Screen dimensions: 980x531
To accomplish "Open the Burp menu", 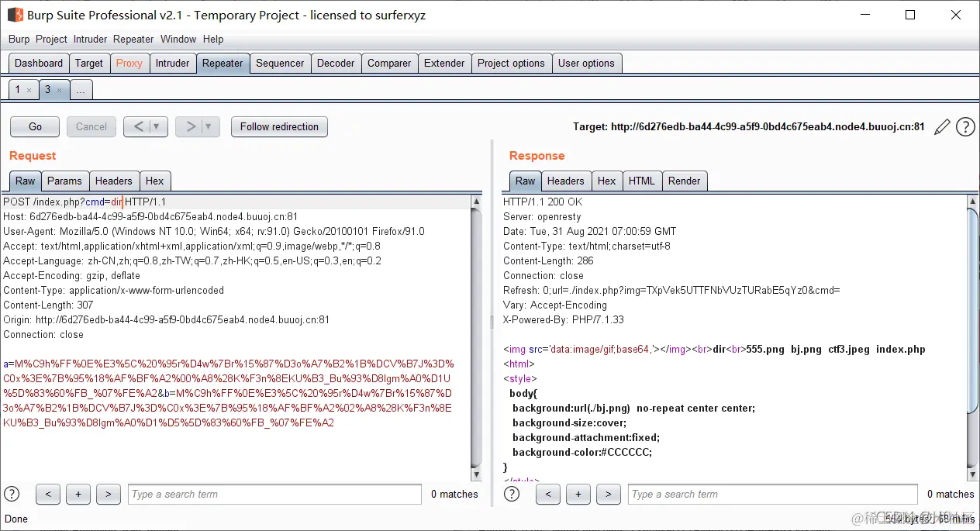I will point(19,39).
